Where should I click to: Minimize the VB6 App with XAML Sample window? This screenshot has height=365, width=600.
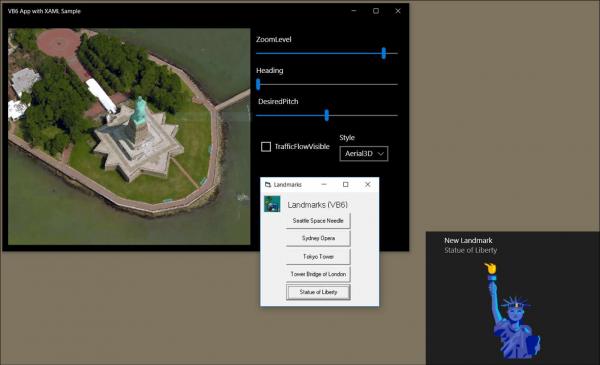click(x=354, y=11)
